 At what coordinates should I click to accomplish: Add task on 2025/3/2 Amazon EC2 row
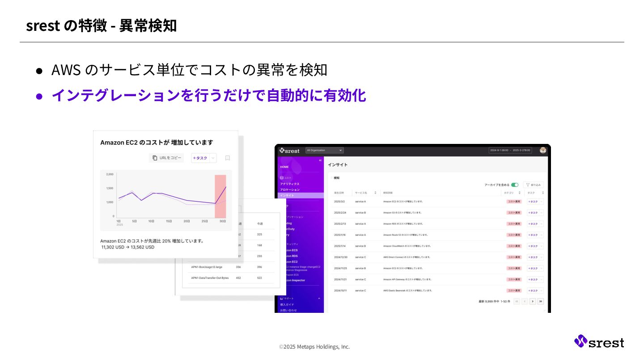coord(533,202)
